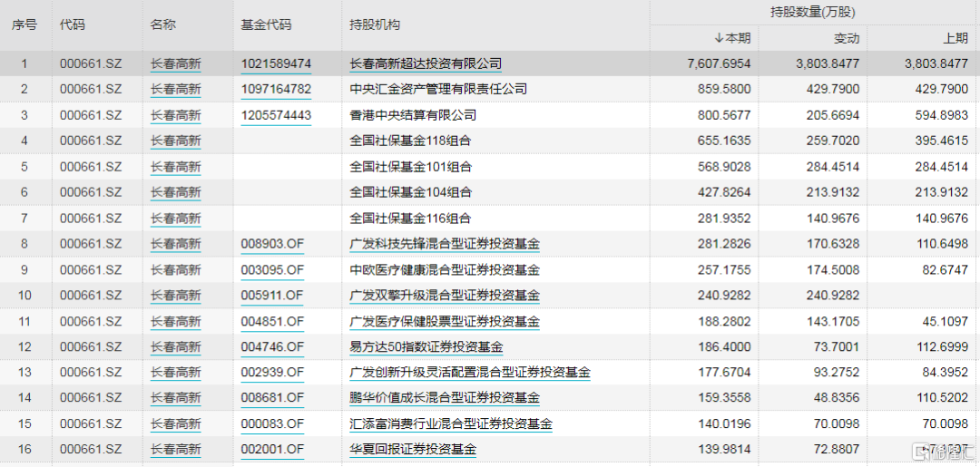Open 易方达50指数证券投资基金 link
This screenshot has height=467, width=980.
pos(426,347)
